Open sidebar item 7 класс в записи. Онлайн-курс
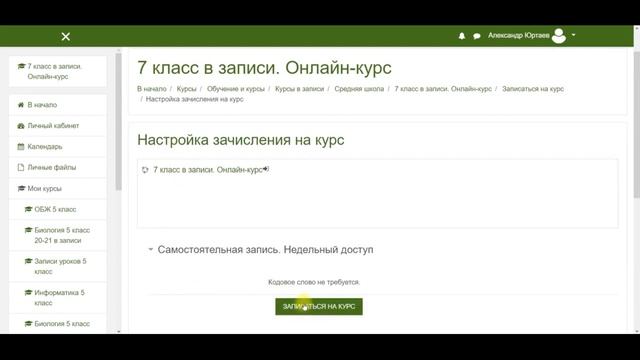Image resolution: width=640 pixels, height=360 pixels. click(58, 71)
